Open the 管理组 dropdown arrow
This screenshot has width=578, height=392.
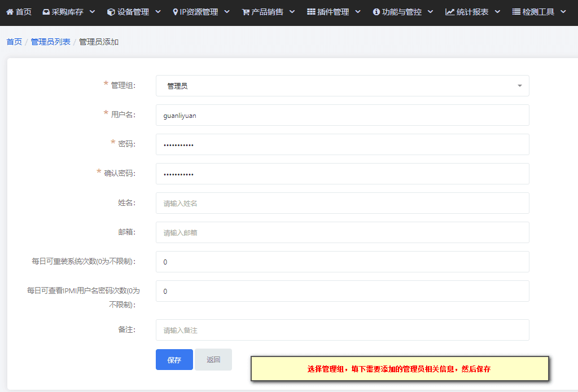pos(519,86)
